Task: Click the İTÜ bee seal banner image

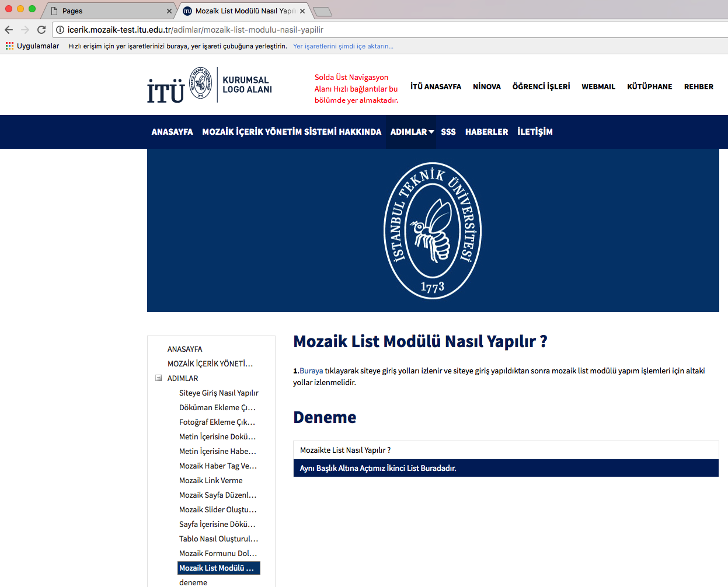Action: click(433, 230)
